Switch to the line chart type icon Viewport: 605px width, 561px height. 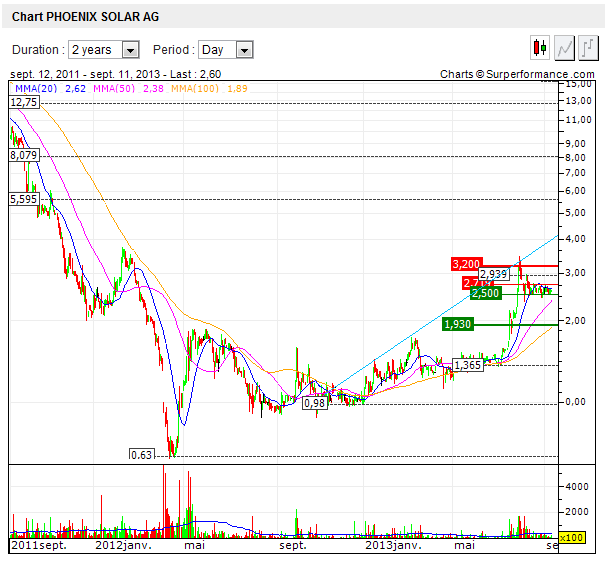[564, 48]
